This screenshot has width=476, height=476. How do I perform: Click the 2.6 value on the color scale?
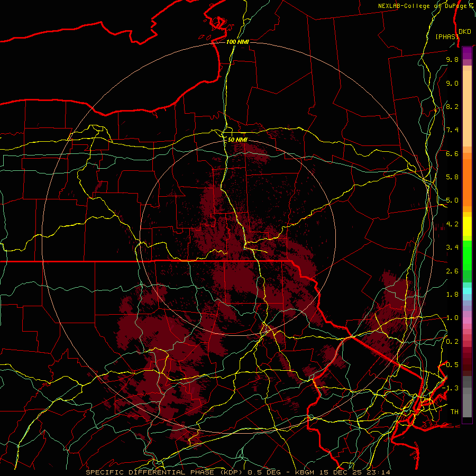point(452,271)
